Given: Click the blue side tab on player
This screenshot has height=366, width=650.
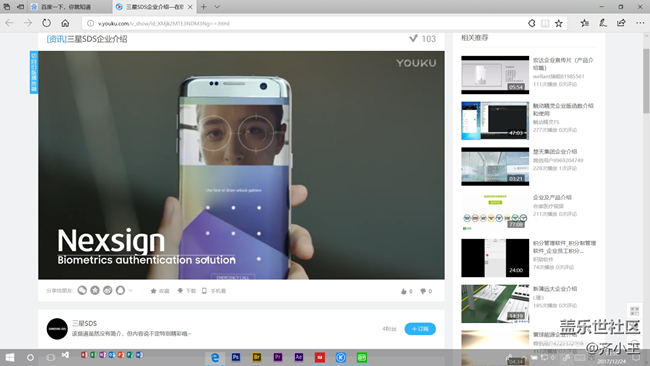Looking at the screenshot, I should [34, 72].
